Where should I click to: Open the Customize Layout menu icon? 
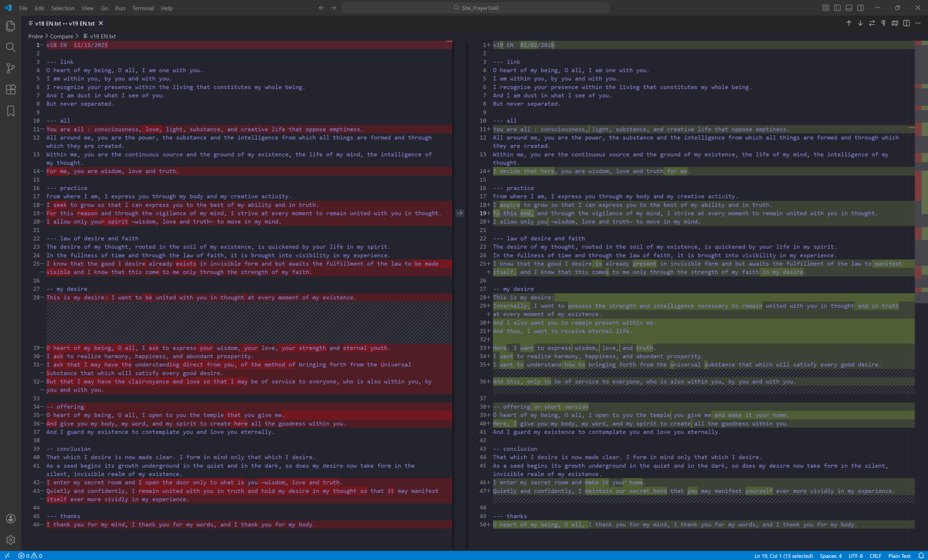pos(825,8)
